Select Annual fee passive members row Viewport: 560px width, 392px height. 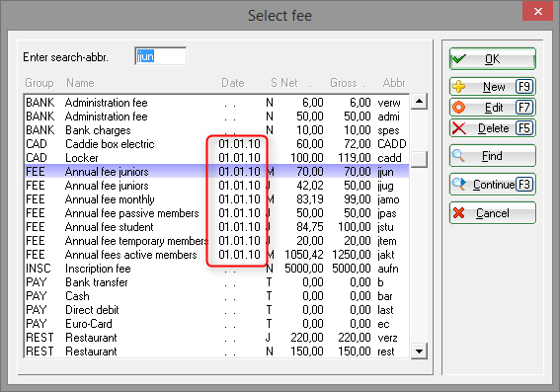[x=216, y=213]
